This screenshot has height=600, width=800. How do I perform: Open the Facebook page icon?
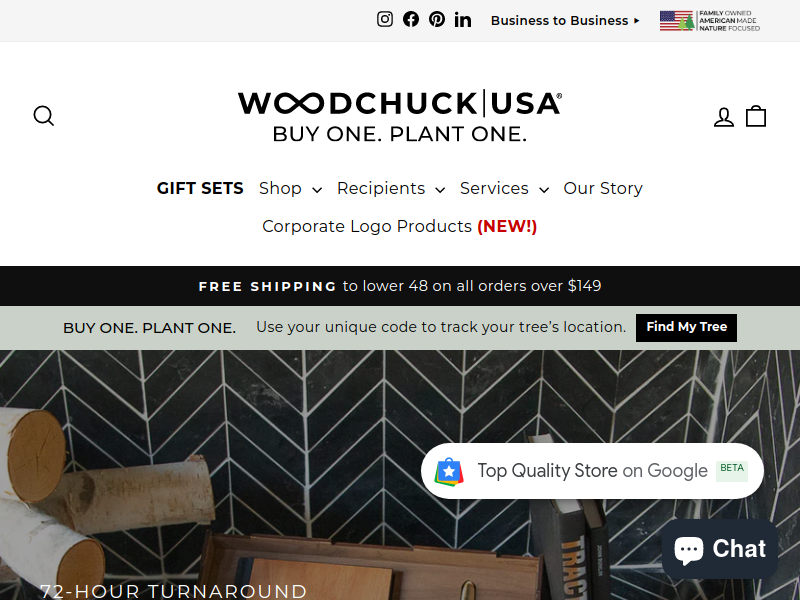click(x=411, y=19)
